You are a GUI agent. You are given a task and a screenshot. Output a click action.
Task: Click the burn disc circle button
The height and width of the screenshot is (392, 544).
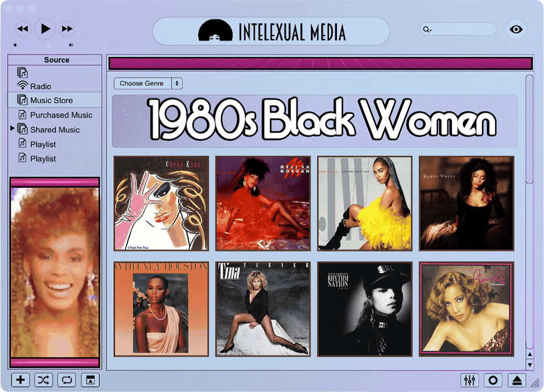point(493,380)
